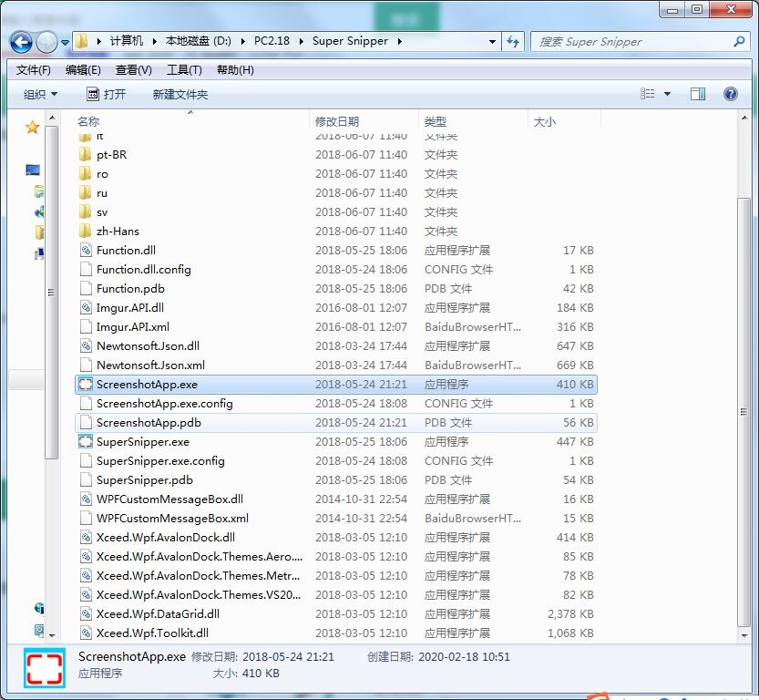The image size is (759, 700).
Task: Open the 工具(T) menu
Action: [184, 70]
